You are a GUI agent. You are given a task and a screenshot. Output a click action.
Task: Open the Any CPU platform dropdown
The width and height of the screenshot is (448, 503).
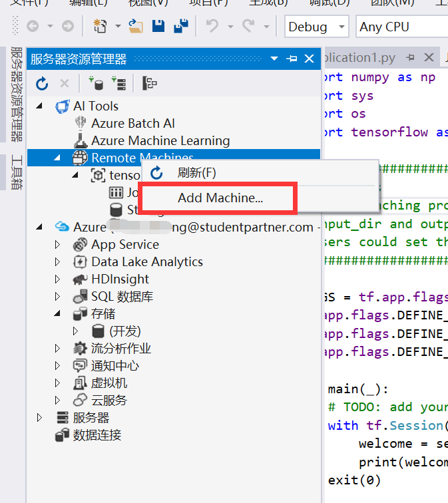[x=401, y=27]
